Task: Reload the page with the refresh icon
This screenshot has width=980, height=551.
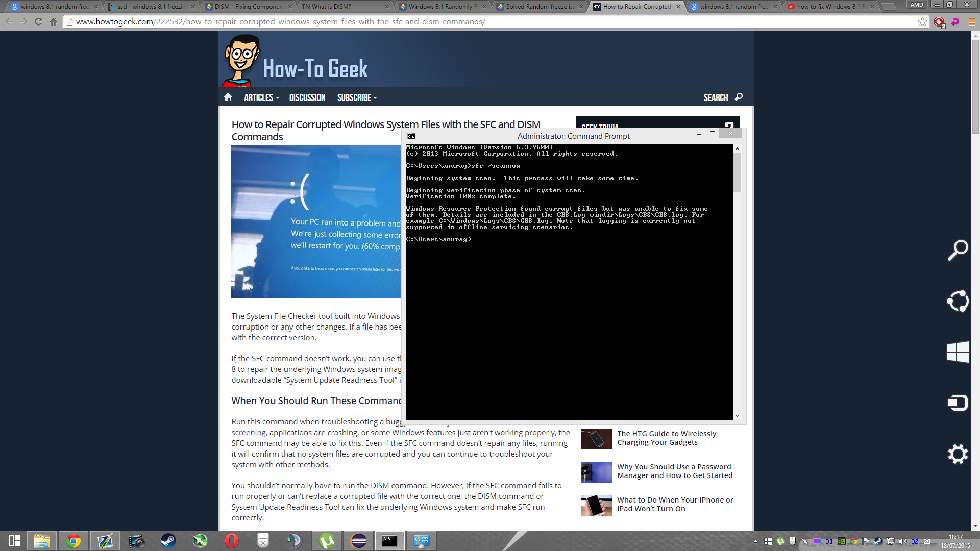Action: 38,22
